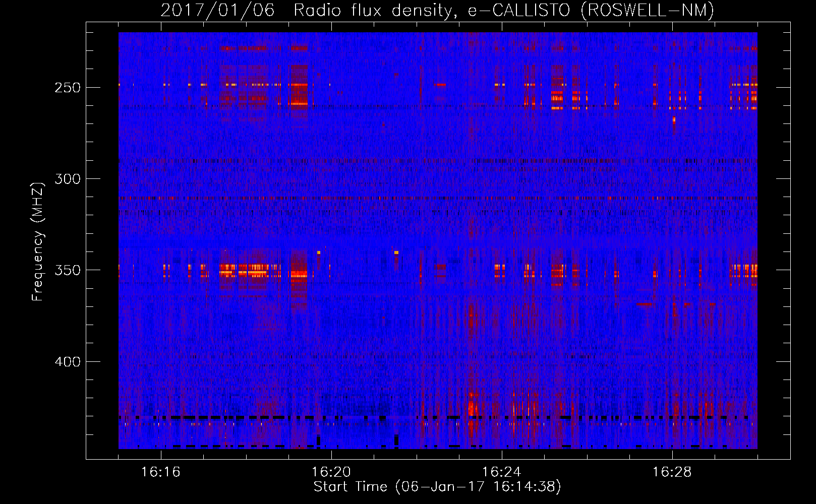816x504 pixels.
Task: Click the "Start Time (06-Jan-17 16:14:38)" label
Action: pos(437,487)
